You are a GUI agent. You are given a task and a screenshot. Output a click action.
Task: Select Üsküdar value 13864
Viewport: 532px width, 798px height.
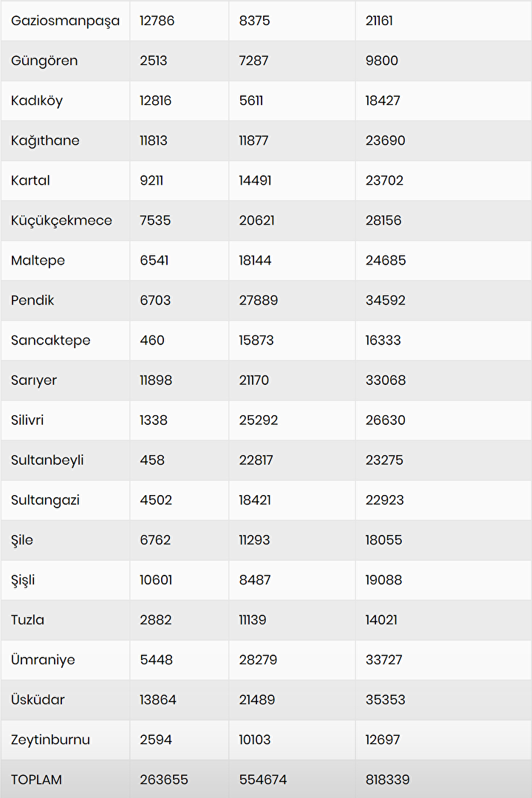point(158,699)
